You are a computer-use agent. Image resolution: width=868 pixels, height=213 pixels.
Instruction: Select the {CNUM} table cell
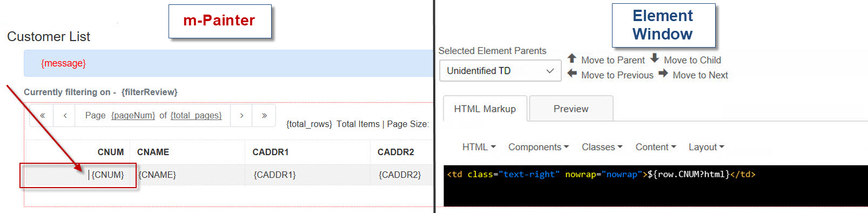coord(78,175)
